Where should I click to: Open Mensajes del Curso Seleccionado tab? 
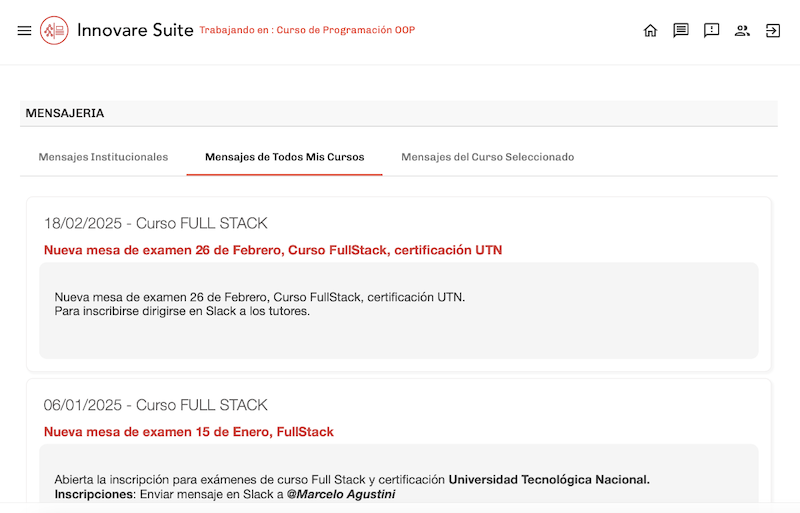coord(487,157)
